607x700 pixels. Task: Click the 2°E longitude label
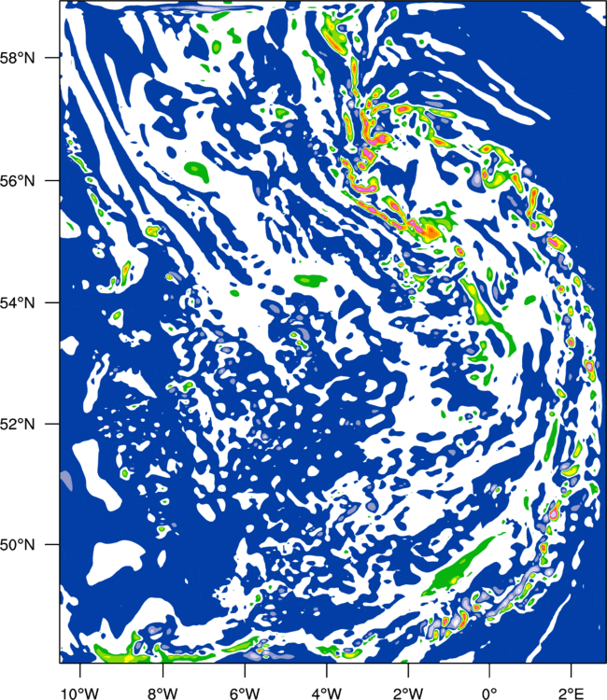click(572, 693)
